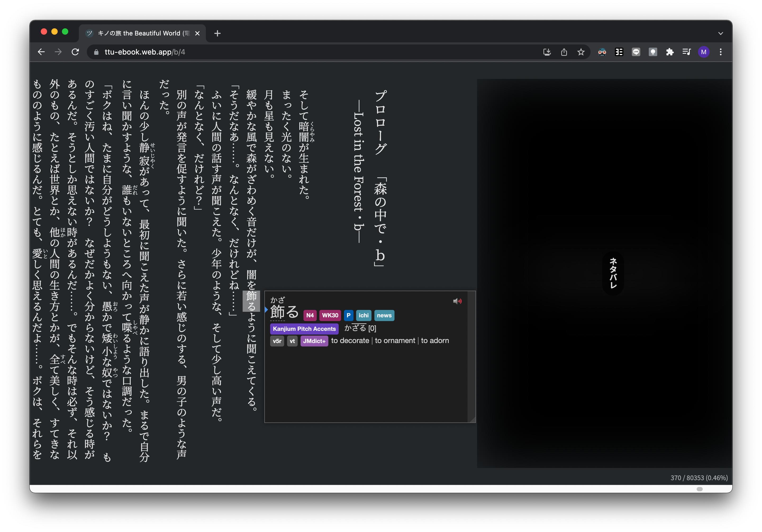Click the horizontal scrollbar thumb at bottom

click(700, 489)
